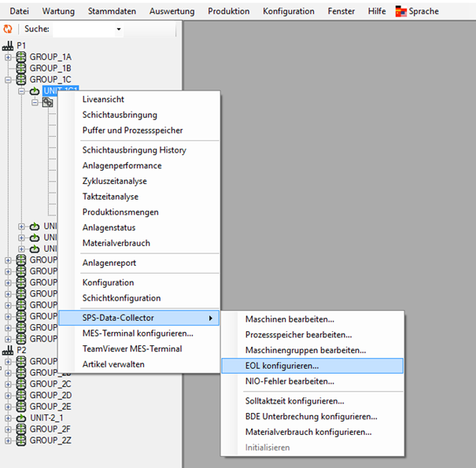Select EOL konfigurieren from submenu
Viewport: 476px width, 468px height.
[x=282, y=366]
